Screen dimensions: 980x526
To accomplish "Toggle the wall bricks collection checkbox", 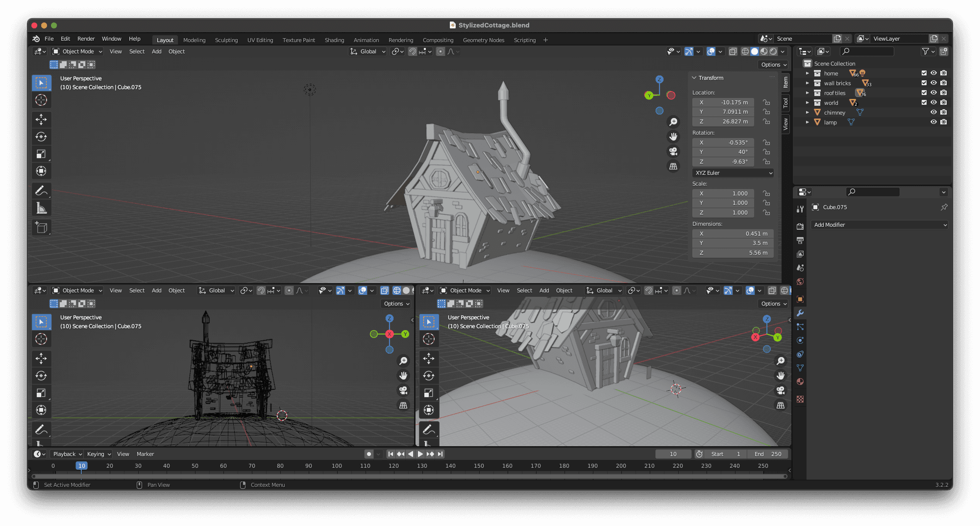I will coord(924,83).
